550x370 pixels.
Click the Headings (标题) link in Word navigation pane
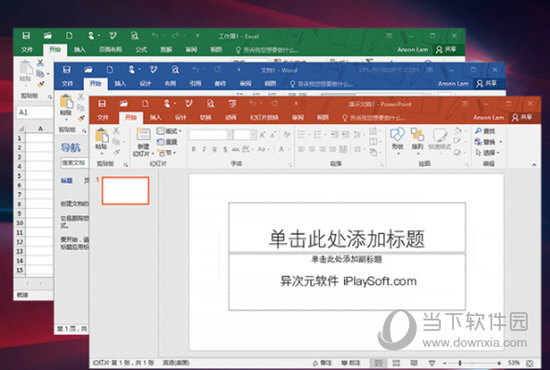tap(67, 181)
